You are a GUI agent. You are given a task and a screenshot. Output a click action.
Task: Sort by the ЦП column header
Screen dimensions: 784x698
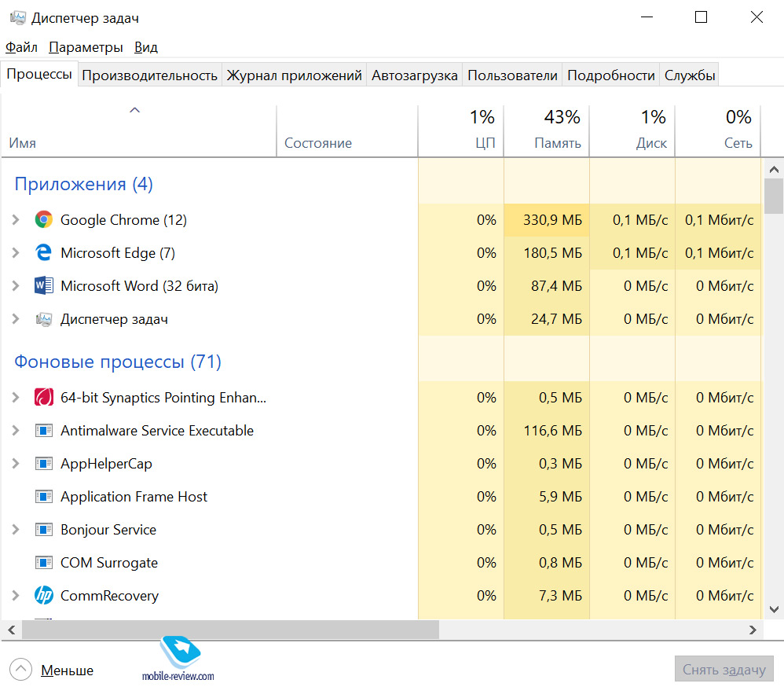pos(460,131)
